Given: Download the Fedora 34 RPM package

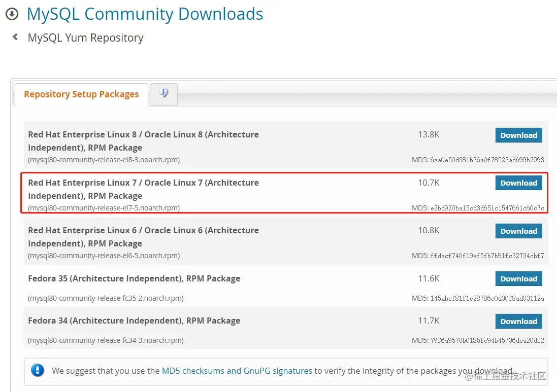Looking at the screenshot, I should pyautogui.click(x=518, y=322).
